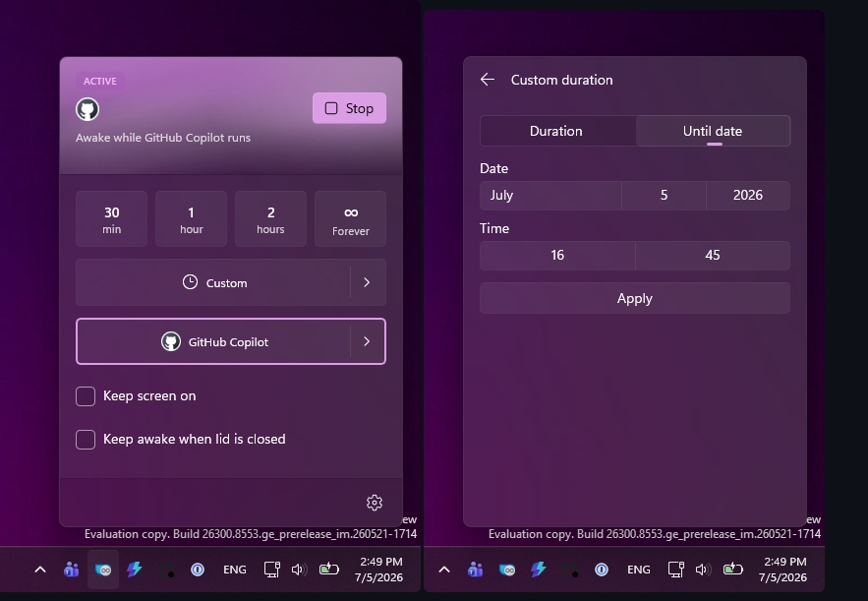
Task: Toggle the Keep screen on checkbox
Action: (x=86, y=396)
